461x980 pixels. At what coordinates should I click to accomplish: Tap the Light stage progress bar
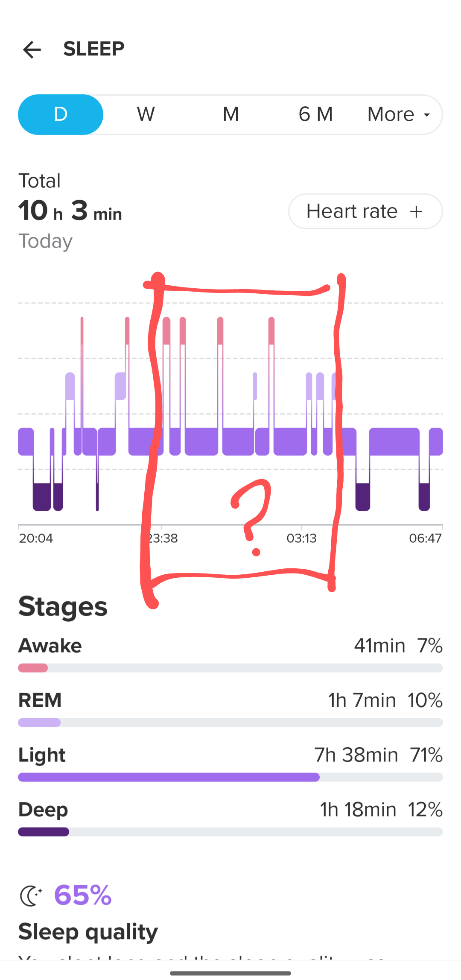point(230,777)
